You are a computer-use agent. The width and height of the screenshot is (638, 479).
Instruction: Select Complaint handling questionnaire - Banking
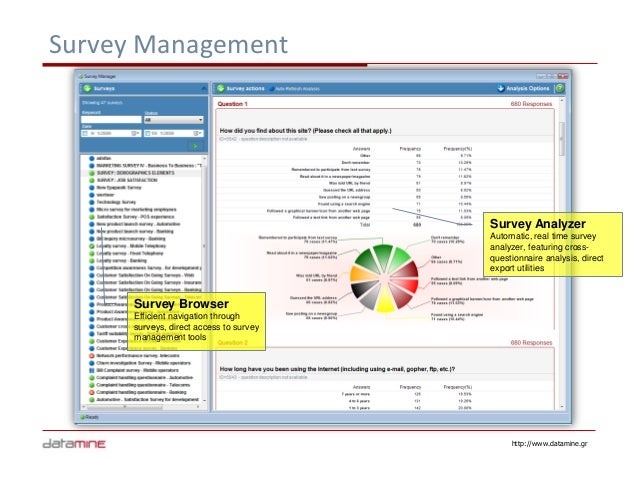point(141,392)
